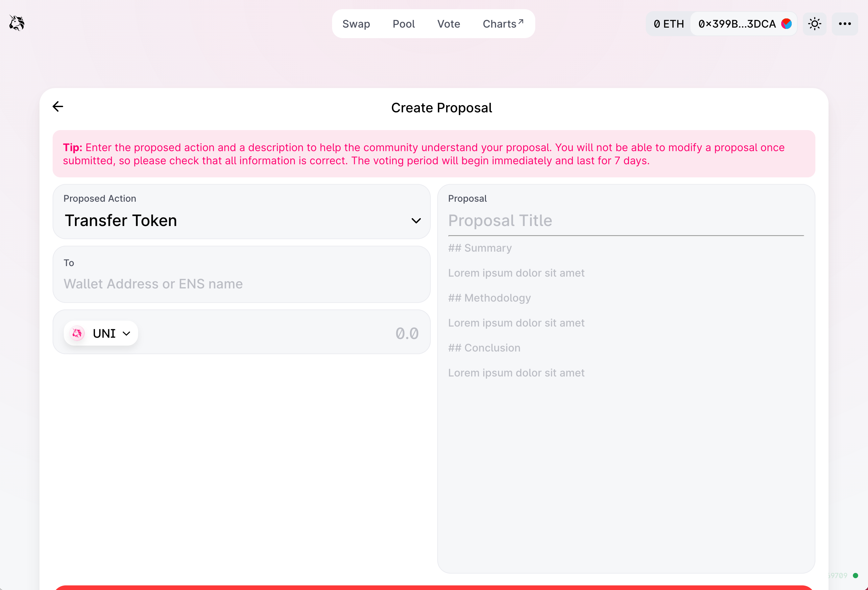
Task: Click the UNI token logo
Action: (77, 333)
